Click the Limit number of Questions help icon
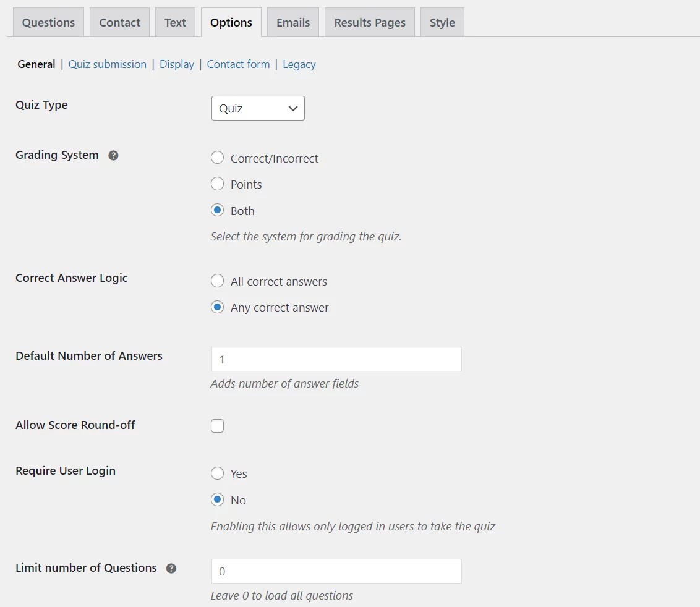Viewport: 700px width, 607px height. pyautogui.click(x=171, y=568)
